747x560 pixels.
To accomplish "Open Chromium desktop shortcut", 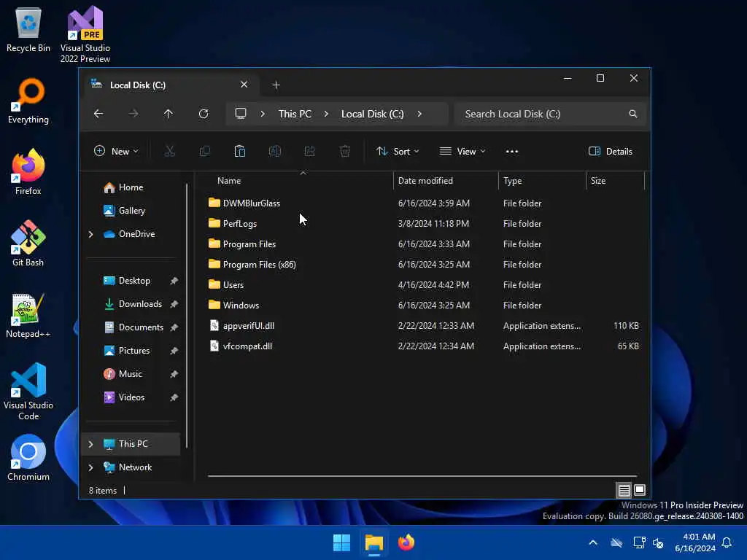I will (x=28, y=458).
